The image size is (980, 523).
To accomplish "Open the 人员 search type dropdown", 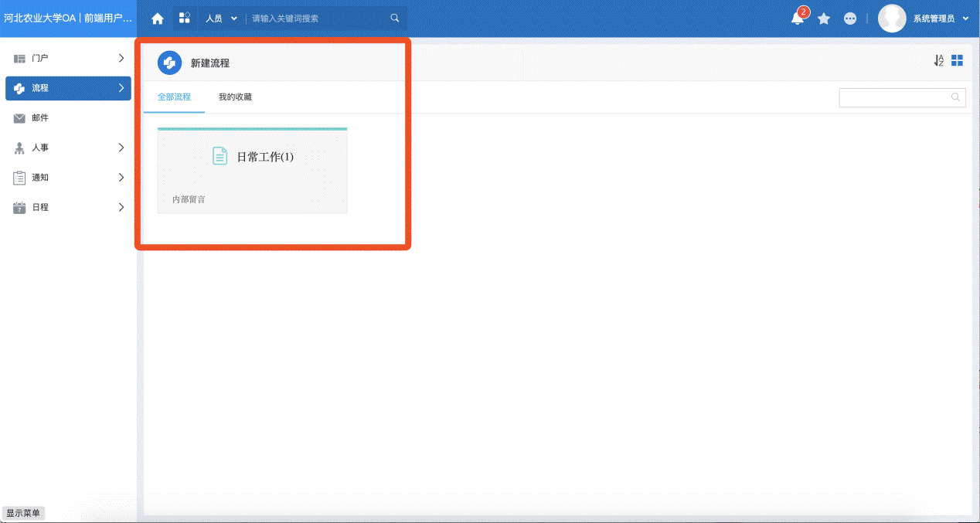I will pyautogui.click(x=221, y=19).
